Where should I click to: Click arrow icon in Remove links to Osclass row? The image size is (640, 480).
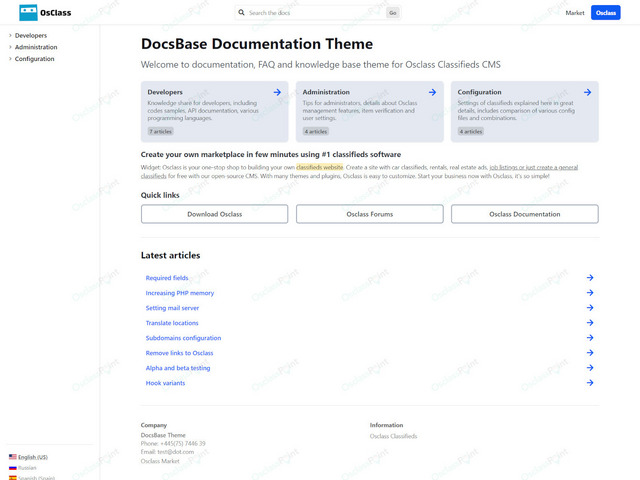590,353
